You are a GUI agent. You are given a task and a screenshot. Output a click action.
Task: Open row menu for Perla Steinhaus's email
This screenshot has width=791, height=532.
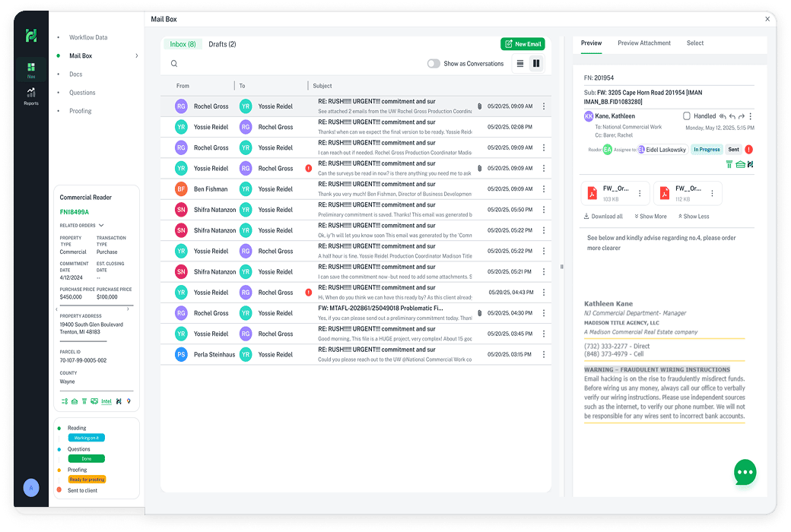click(x=544, y=354)
